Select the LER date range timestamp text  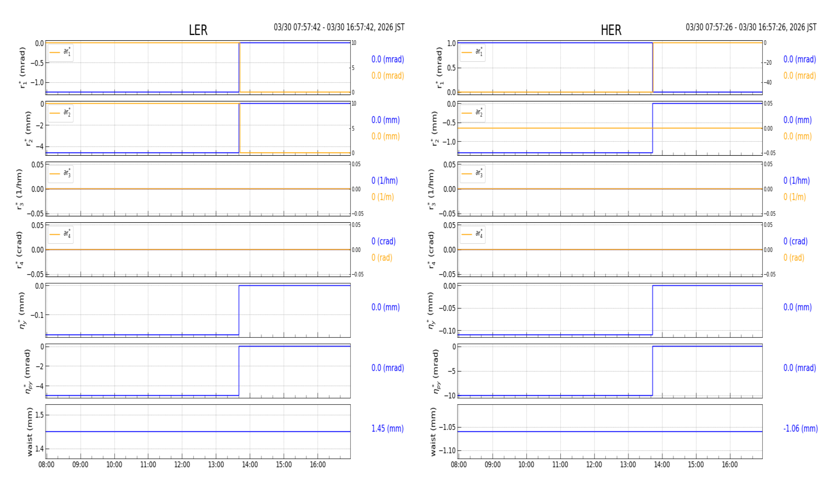click(x=339, y=27)
